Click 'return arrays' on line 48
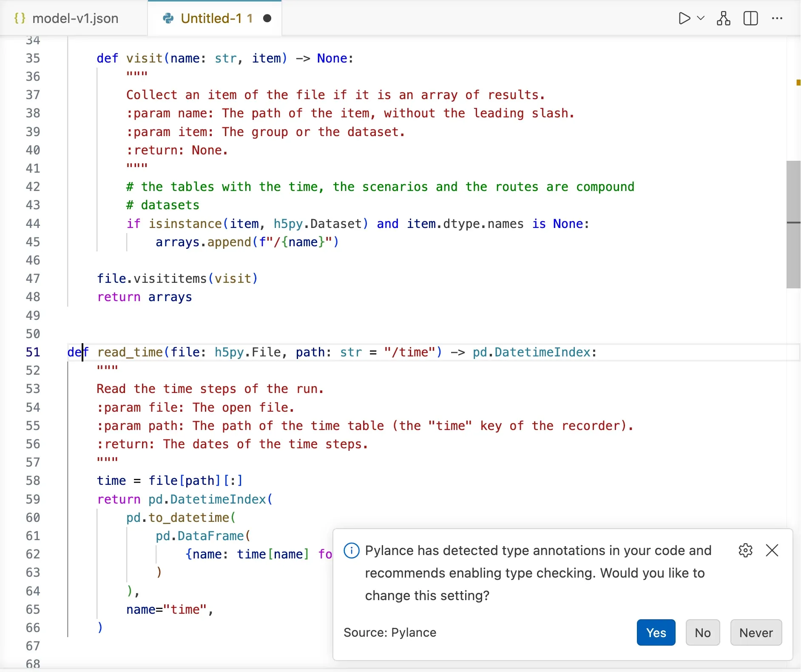This screenshot has width=801, height=672. pos(145,297)
